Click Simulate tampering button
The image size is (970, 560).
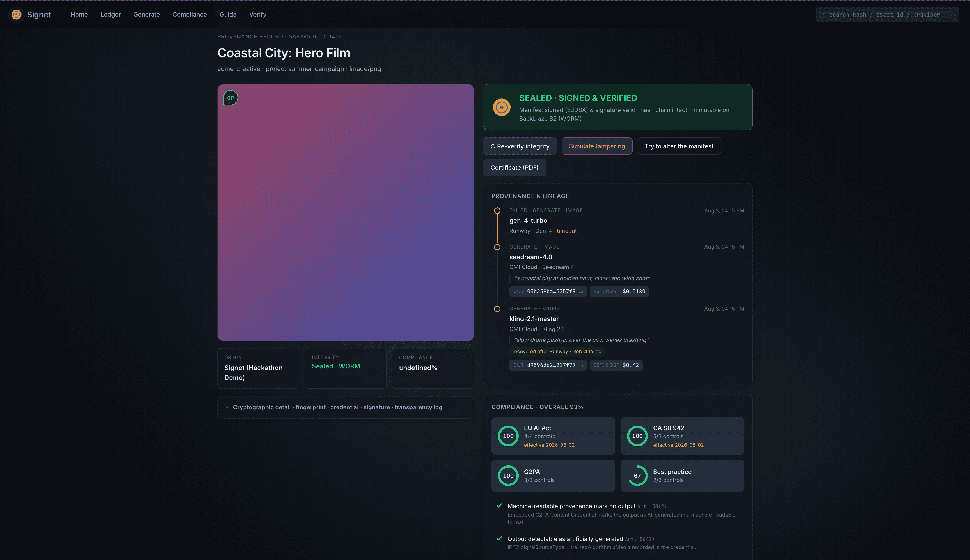597,146
